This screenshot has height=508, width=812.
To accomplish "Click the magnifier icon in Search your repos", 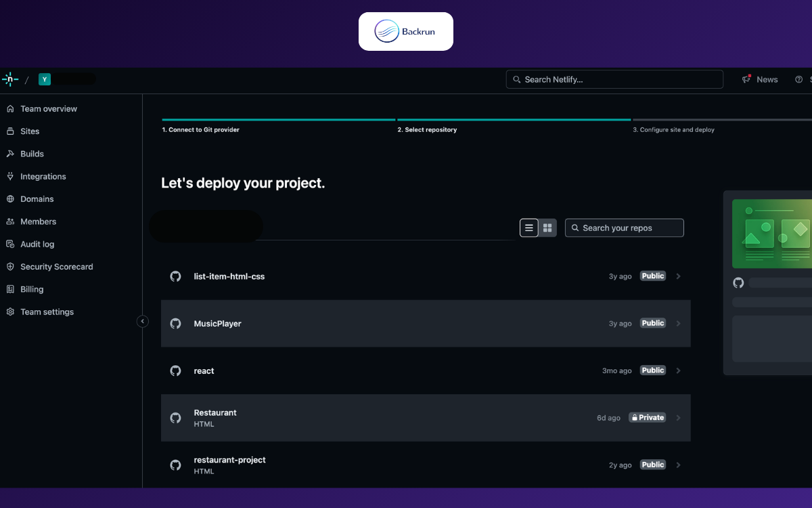I will (575, 228).
